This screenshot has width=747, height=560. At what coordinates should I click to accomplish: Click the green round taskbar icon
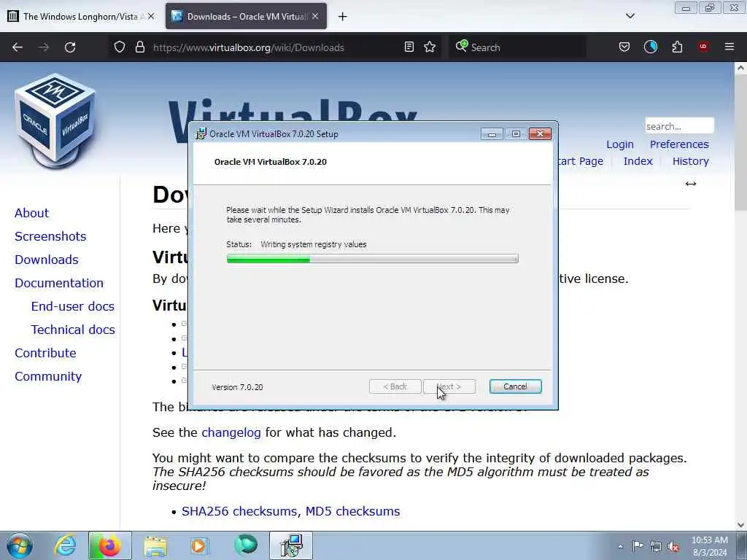(245, 545)
